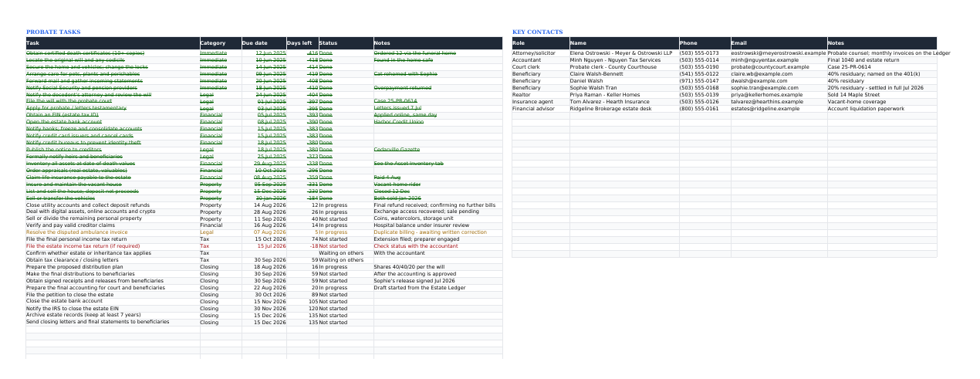Click the 'Role' column header
The width and height of the screenshot is (980, 379).
pos(540,43)
